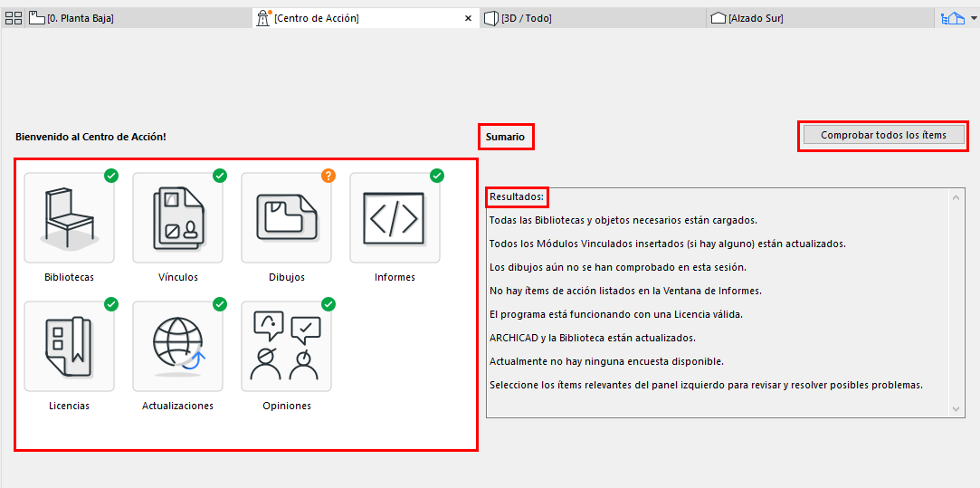Switch to the Alzado Sur tab
Viewport: 980px width, 488px height.
tap(820, 18)
